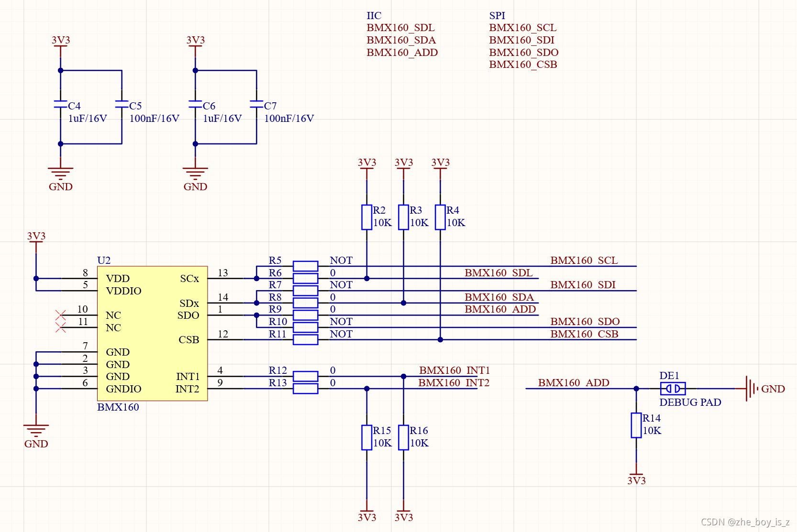Screen dimensions: 797x532
Task: Click the NOT value beside R11
Action: tap(341, 334)
